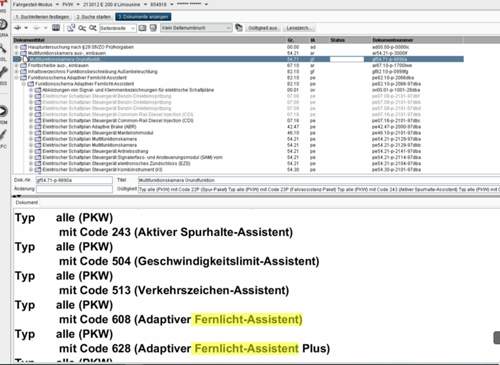The height and width of the screenshot is (365, 500).
Task: Open the 654.918 engine dropdown
Action: click(x=172, y=5)
